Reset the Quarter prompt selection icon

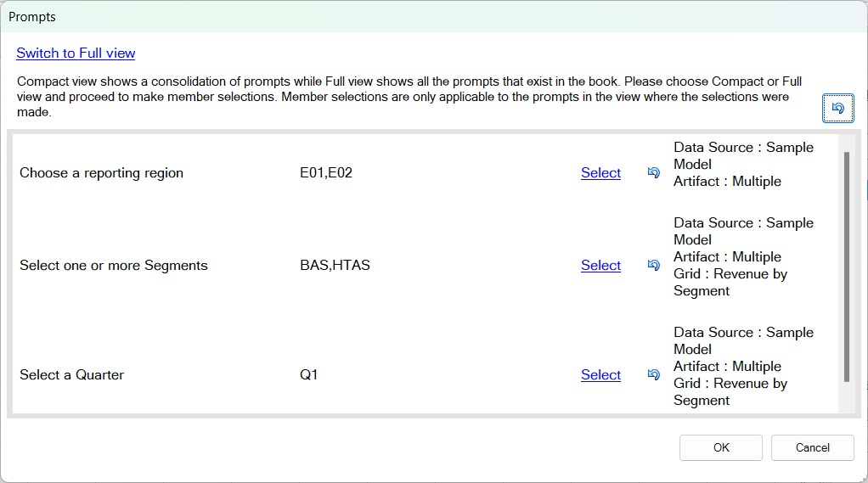653,375
